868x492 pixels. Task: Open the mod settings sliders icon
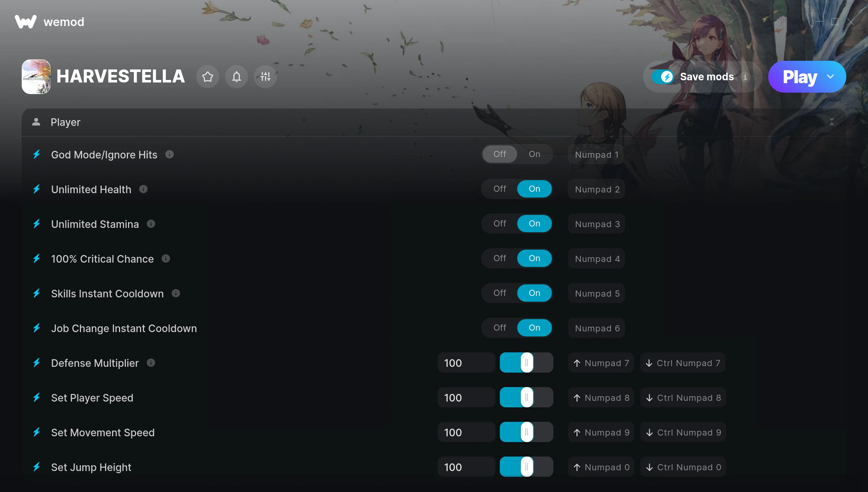(265, 77)
